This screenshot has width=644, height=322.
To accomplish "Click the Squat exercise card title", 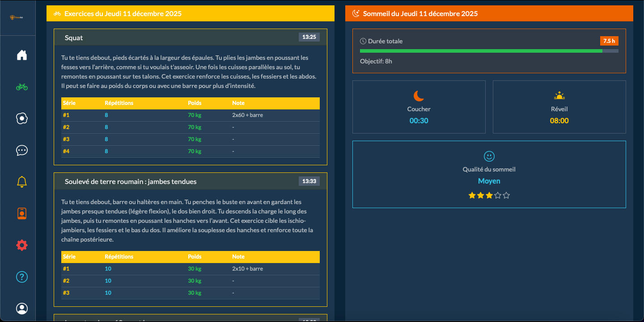I will (x=74, y=38).
